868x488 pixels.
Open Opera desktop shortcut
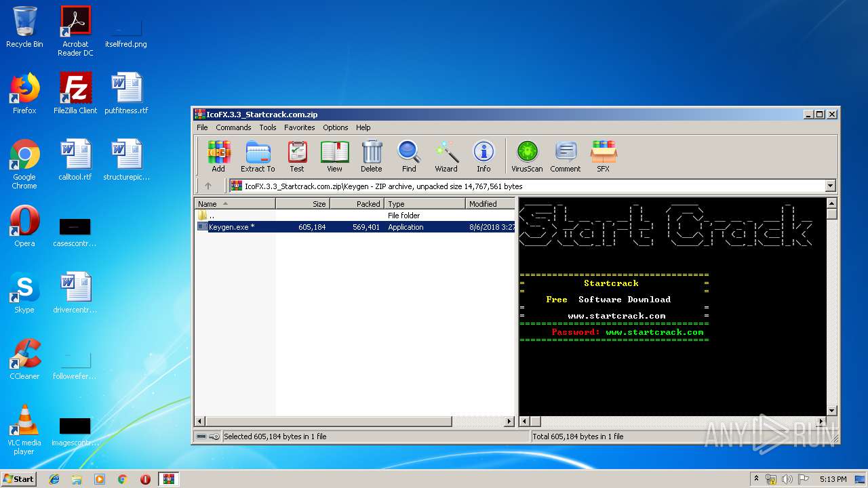coord(24,226)
